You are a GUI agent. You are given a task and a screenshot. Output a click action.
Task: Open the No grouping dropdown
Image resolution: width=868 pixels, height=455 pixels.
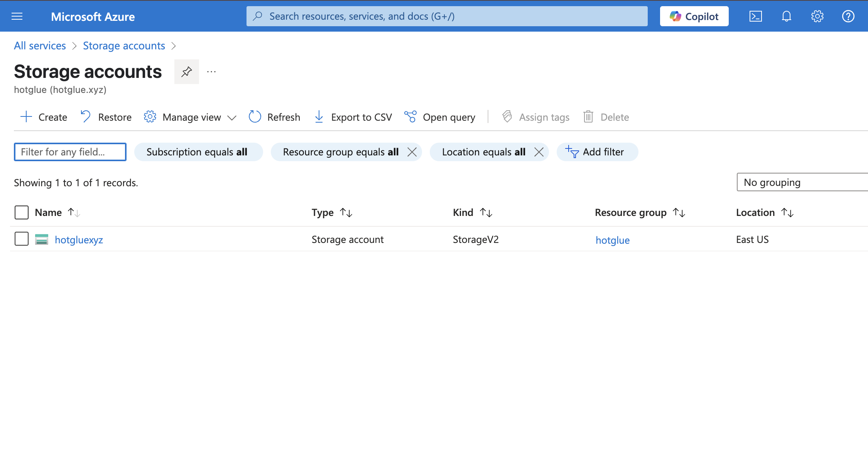(802, 182)
